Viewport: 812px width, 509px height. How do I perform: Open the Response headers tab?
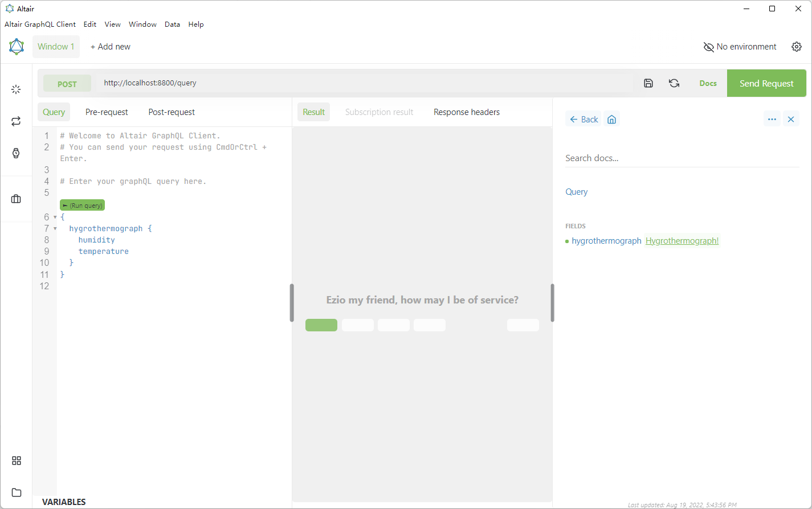coord(467,112)
